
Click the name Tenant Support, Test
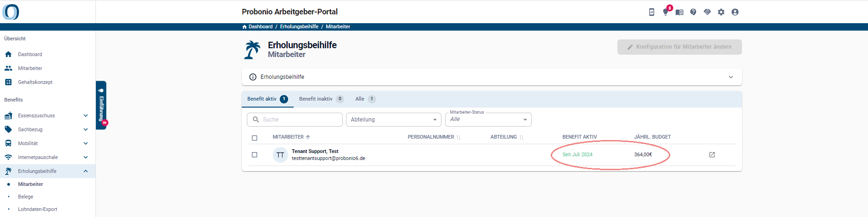tap(315, 152)
